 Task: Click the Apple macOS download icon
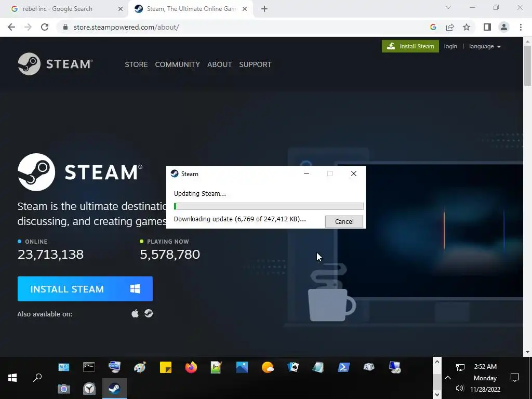[135, 313]
